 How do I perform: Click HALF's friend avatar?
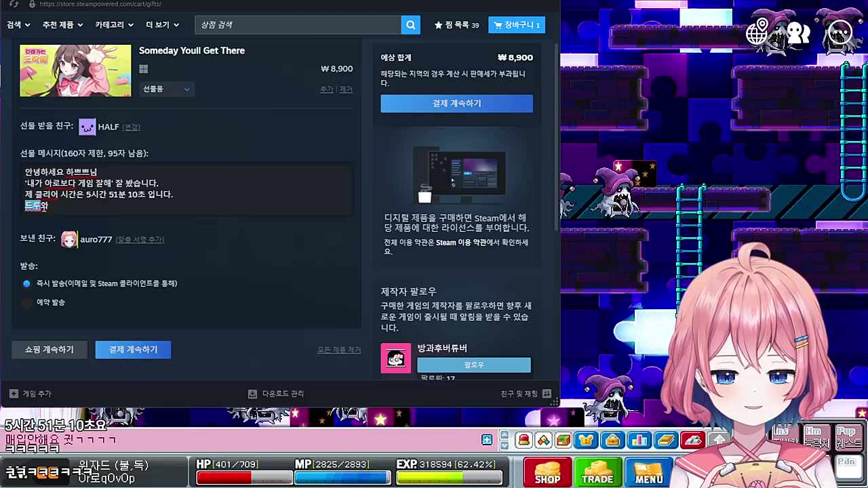(87, 127)
